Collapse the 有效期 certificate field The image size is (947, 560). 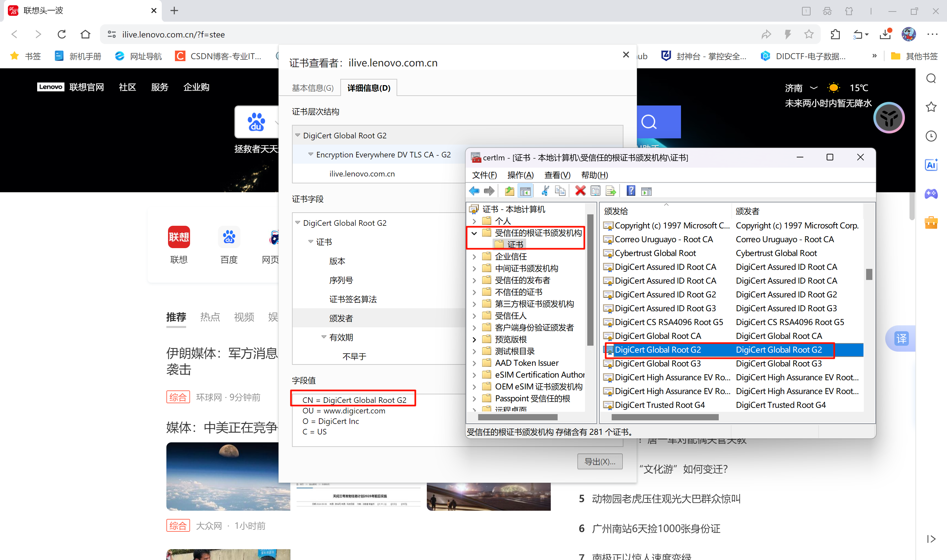(x=324, y=337)
